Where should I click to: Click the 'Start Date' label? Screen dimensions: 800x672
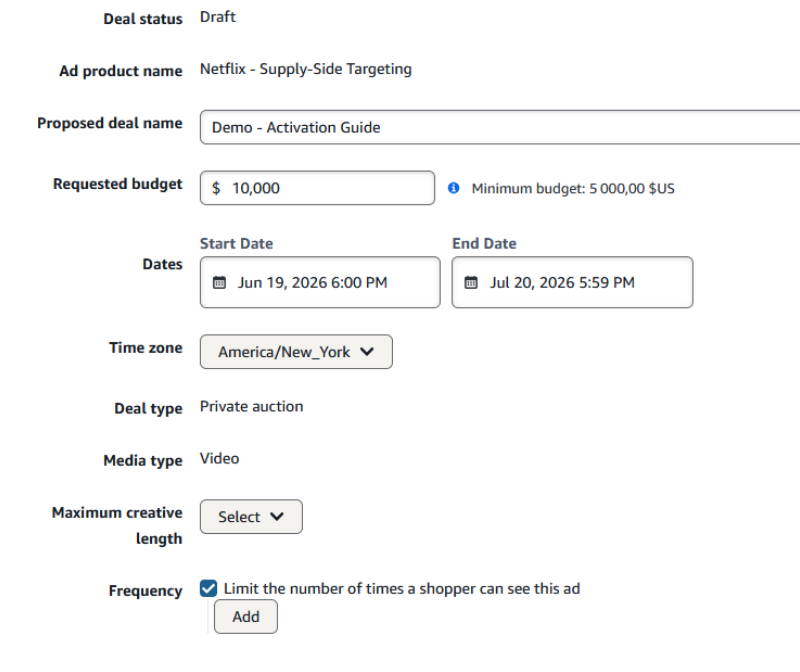(x=236, y=243)
